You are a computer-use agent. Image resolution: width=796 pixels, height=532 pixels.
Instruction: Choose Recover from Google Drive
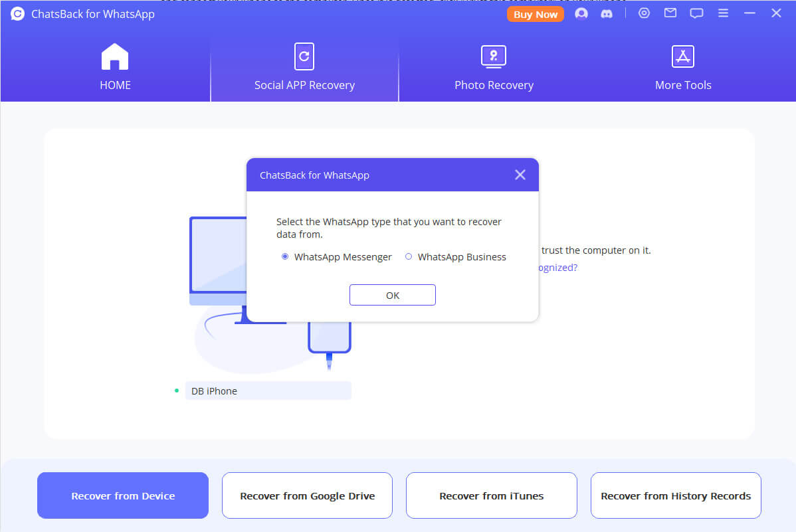(x=307, y=496)
